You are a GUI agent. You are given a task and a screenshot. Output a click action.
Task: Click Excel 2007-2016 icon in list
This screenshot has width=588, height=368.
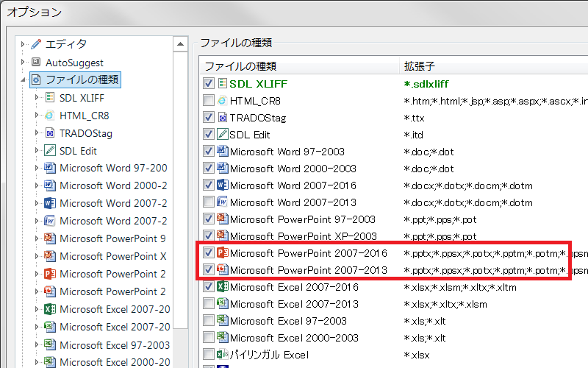pos(223,287)
